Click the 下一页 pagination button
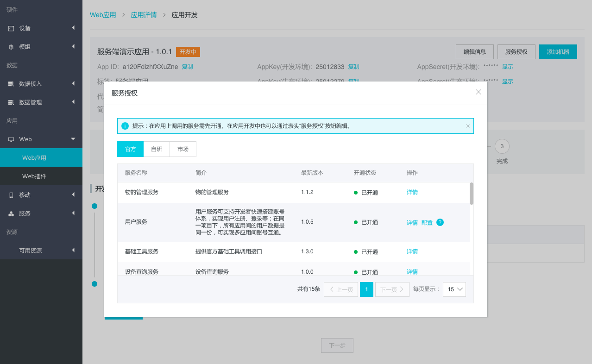 (x=392, y=289)
